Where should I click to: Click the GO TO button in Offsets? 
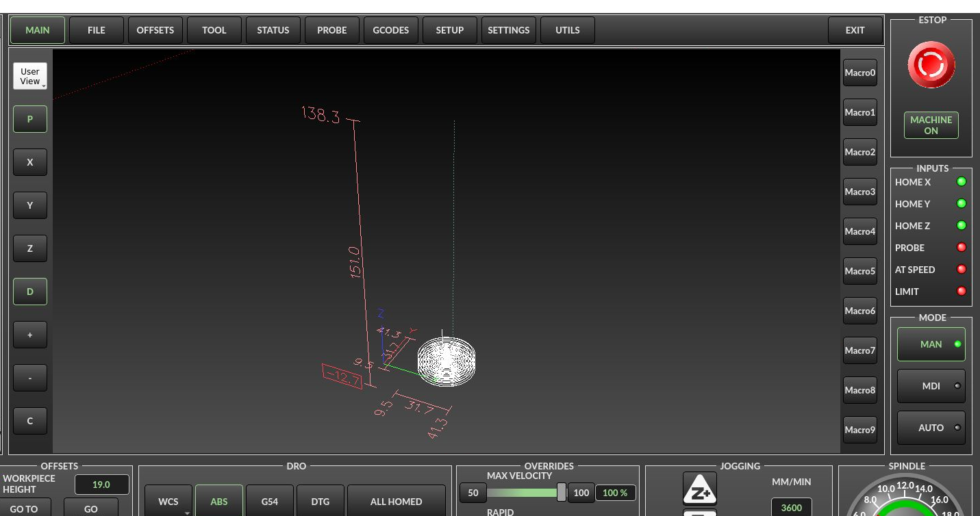coord(24,508)
